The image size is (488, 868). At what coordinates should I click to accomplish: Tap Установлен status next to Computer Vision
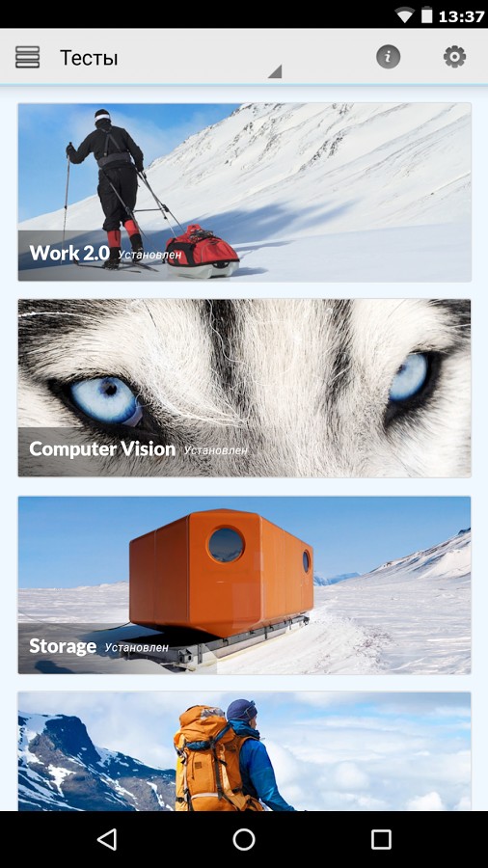[216, 451]
